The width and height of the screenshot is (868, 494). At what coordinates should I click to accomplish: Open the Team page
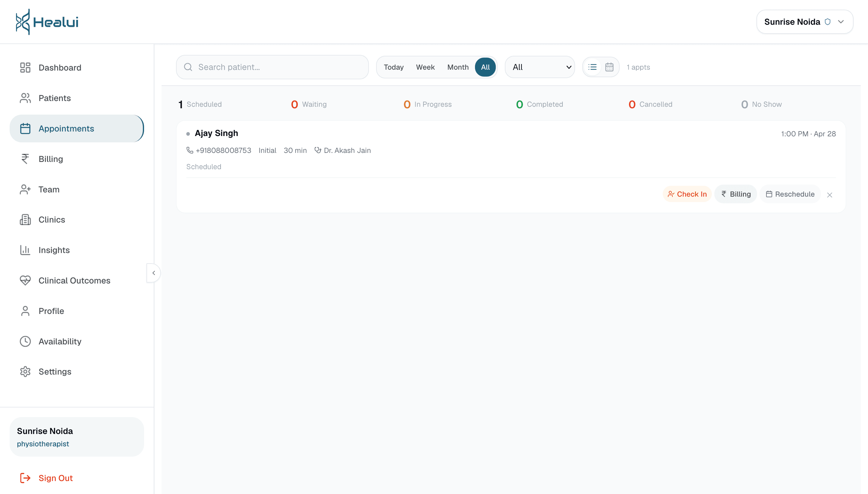[x=77, y=189]
